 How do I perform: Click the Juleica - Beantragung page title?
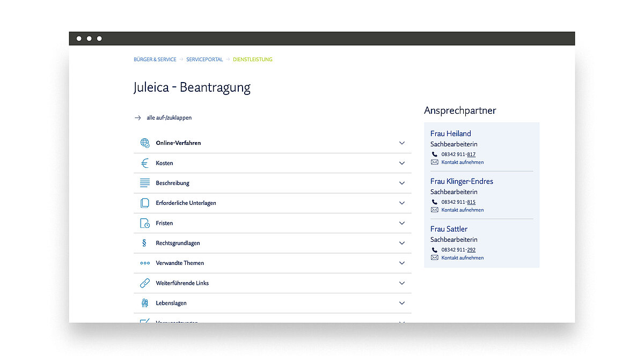tap(192, 87)
